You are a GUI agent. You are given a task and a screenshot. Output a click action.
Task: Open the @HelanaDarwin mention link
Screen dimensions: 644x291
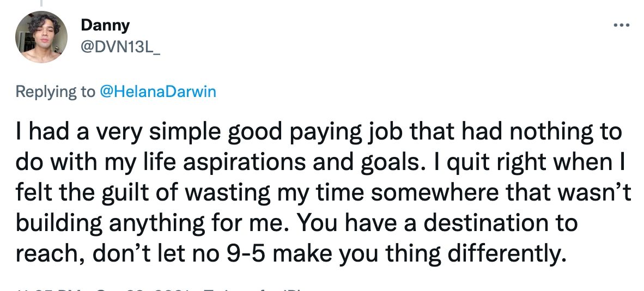(157, 92)
